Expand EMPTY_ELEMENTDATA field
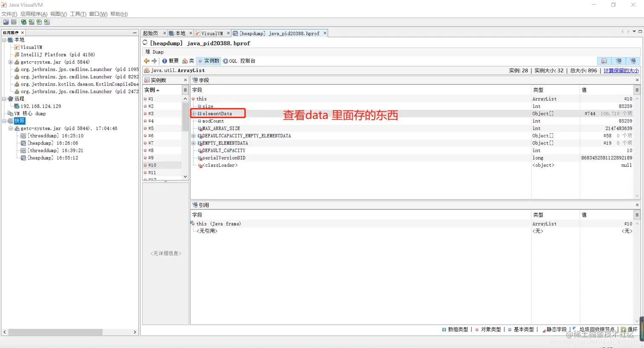The width and height of the screenshot is (644, 348). pos(193,143)
